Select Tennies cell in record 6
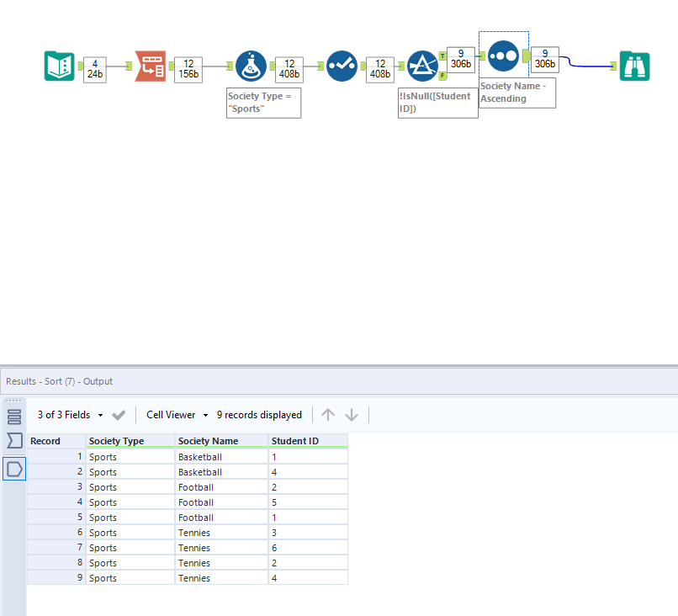The width and height of the screenshot is (678, 616). pos(221,533)
